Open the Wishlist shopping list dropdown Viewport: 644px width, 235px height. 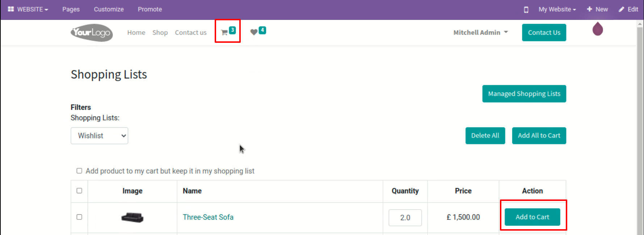click(x=99, y=136)
